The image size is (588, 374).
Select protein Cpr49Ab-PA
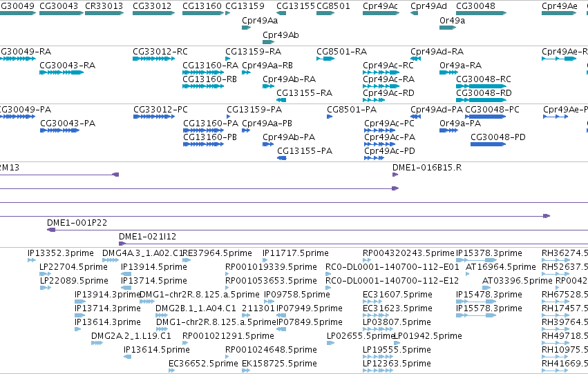pos(268,144)
